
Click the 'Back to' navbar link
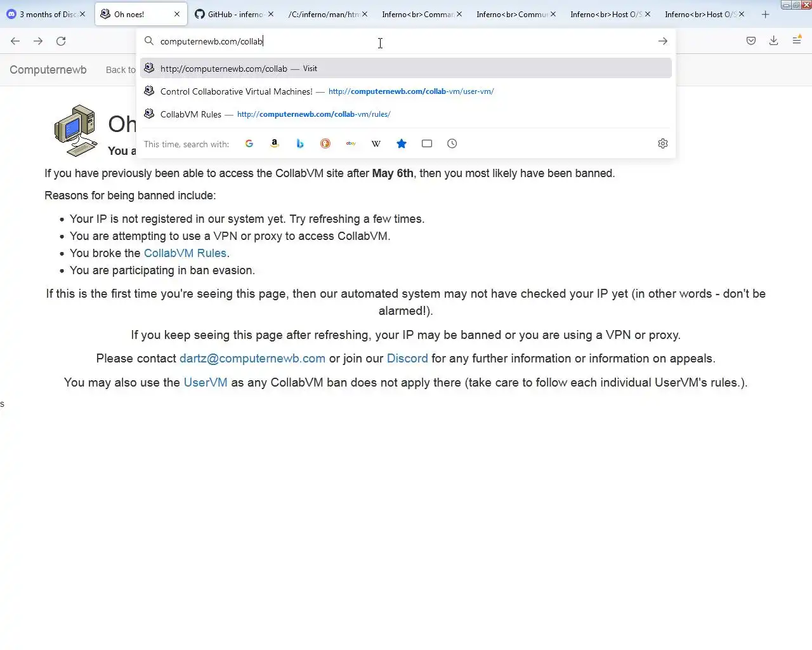[x=121, y=70]
